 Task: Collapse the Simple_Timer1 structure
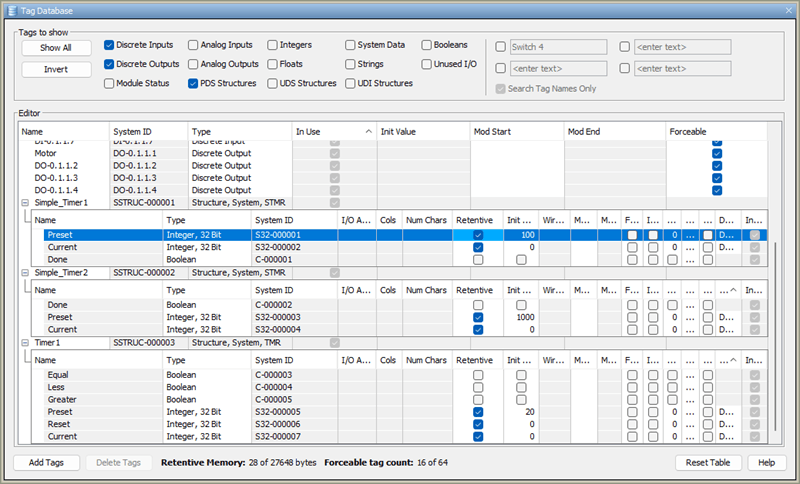24,202
